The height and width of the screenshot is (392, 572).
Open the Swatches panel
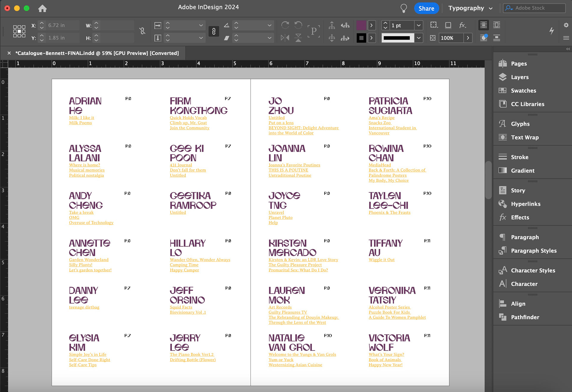[523, 90]
